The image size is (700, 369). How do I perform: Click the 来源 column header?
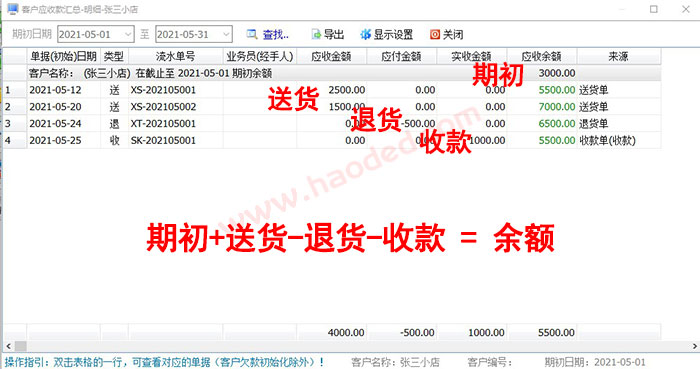(x=618, y=56)
